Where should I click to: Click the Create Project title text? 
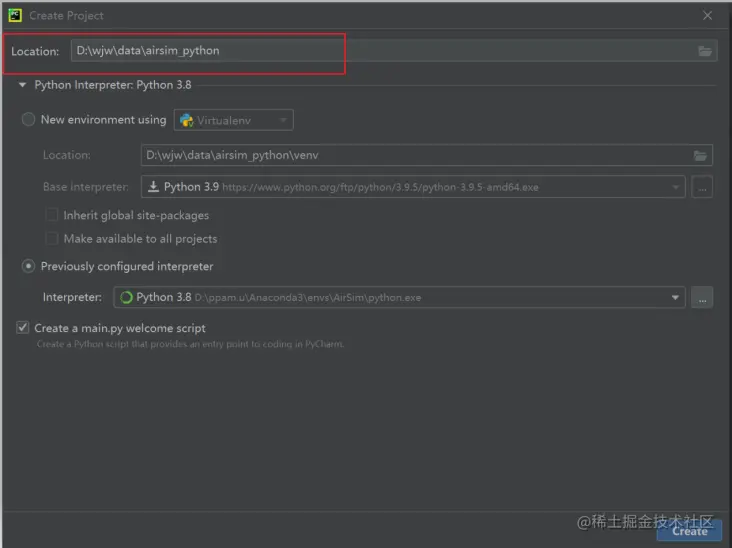click(x=66, y=15)
